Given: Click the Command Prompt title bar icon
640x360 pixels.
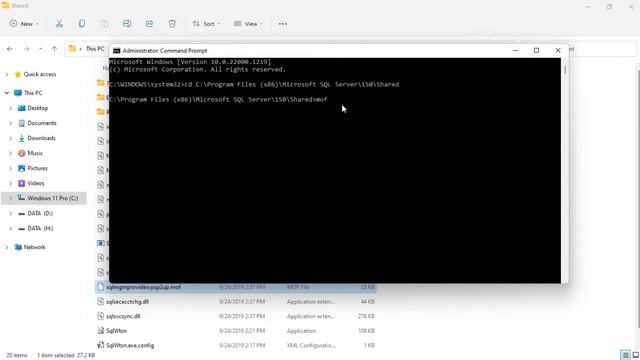Looking at the screenshot, I should pyautogui.click(x=116, y=51).
